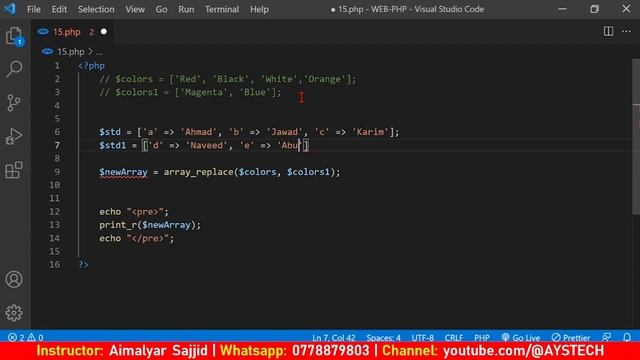Change language mode via PHP indicator
The width and height of the screenshot is (640, 360).
482,338
